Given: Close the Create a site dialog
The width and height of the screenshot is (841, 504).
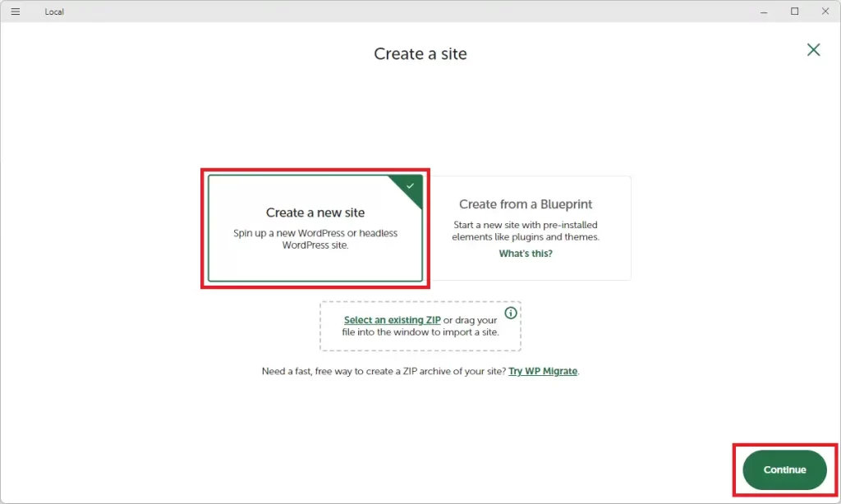Looking at the screenshot, I should click(x=813, y=50).
